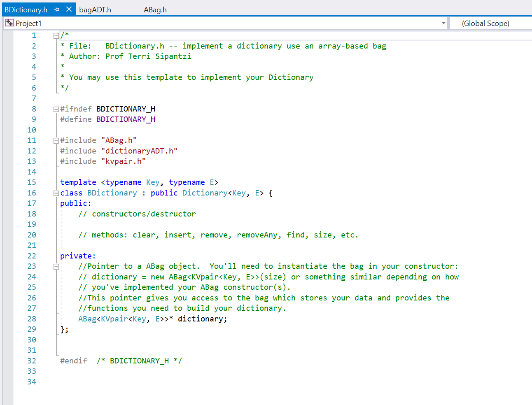Collapse the BDictionary class at line 16

tap(56, 193)
